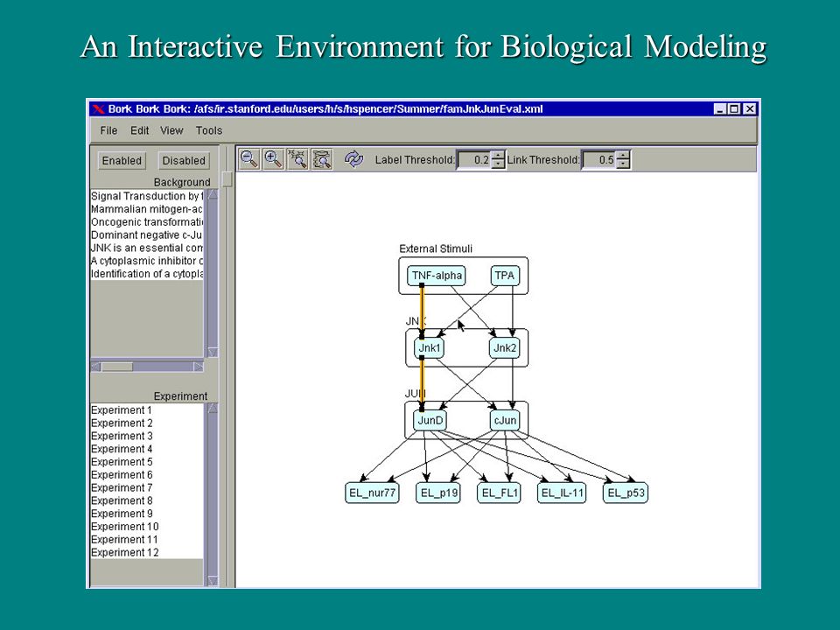
Task: Select 'JNK is an essential com' entry
Action: pos(147,248)
